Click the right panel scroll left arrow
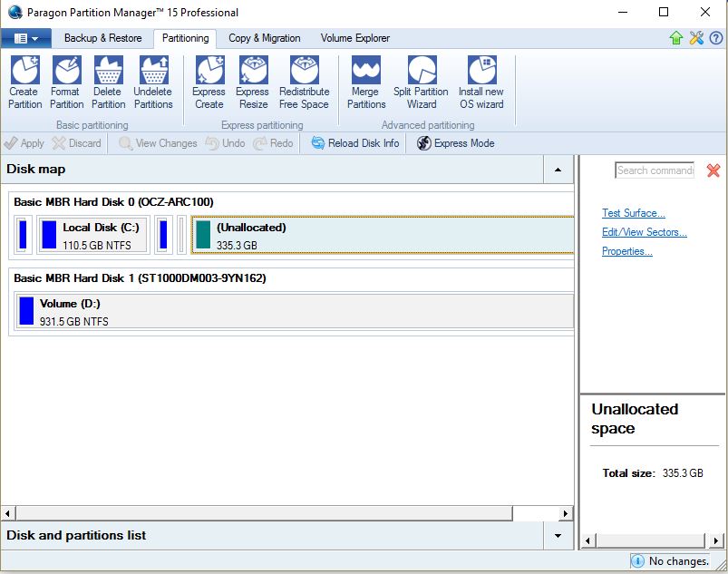The image size is (728, 574). point(587,540)
